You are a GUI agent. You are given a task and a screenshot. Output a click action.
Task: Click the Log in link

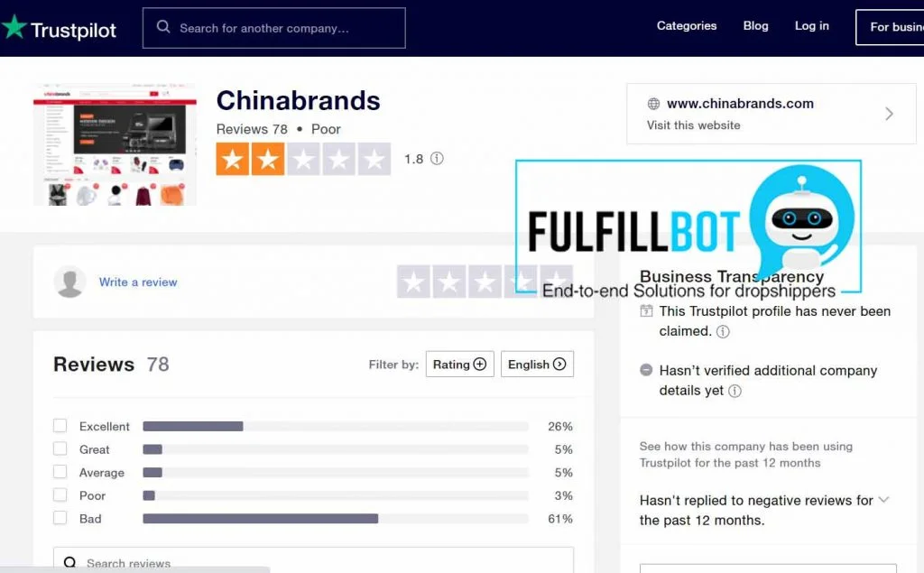811,26
